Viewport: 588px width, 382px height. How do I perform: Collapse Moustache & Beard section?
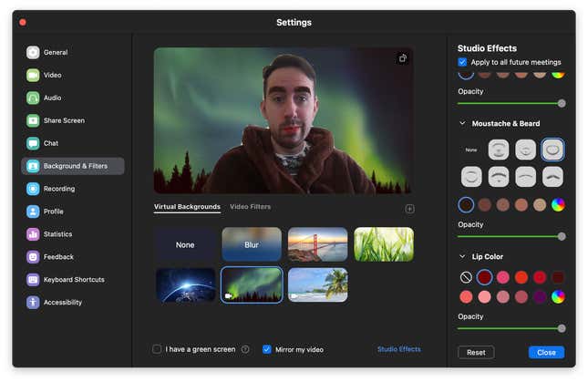click(x=462, y=123)
